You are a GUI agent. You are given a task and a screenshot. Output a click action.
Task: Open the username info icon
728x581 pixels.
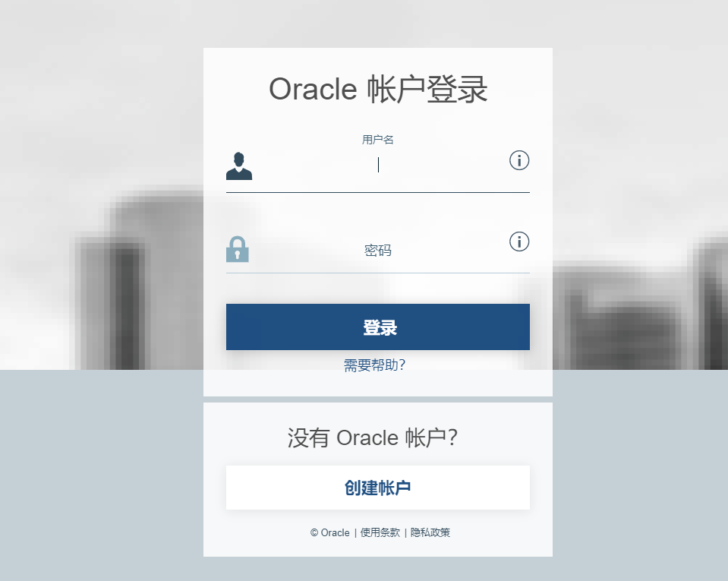tap(519, 160)
